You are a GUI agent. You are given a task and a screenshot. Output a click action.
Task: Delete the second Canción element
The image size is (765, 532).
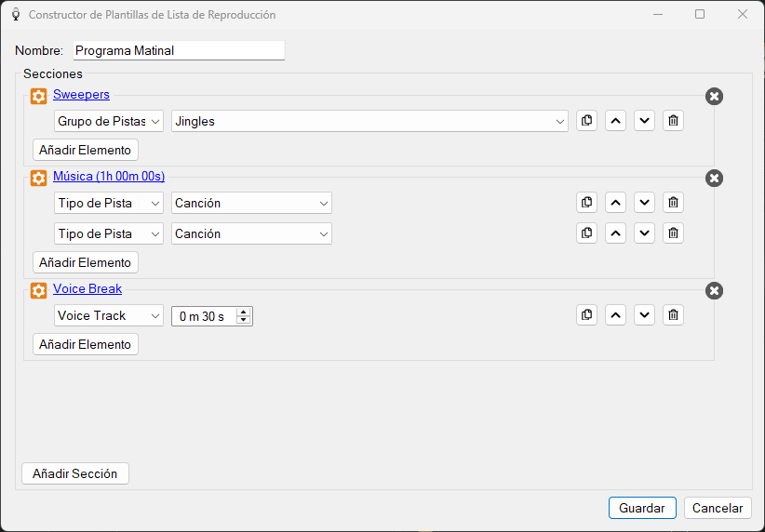pyautogui.click(x=673, y=233)
